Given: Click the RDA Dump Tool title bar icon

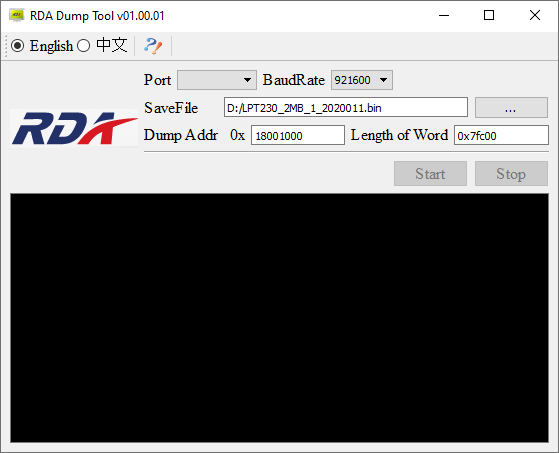Looking at the screenshot, I should tap(16, 16).
